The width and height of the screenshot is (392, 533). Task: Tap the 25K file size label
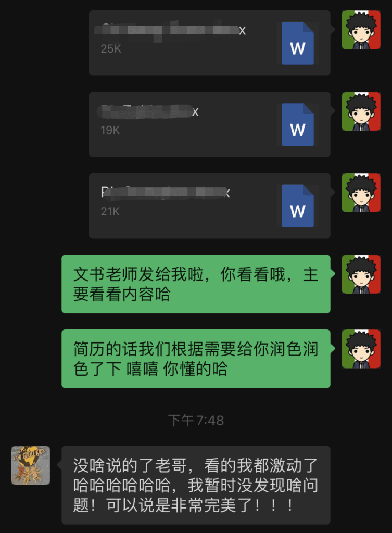pos(111,48)
